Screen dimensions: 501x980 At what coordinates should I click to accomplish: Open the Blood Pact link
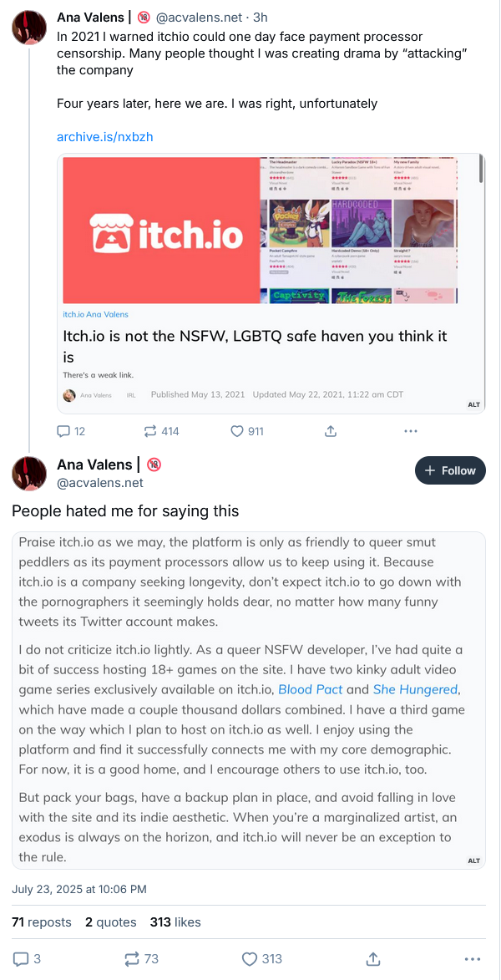click(x=311, y=689)
